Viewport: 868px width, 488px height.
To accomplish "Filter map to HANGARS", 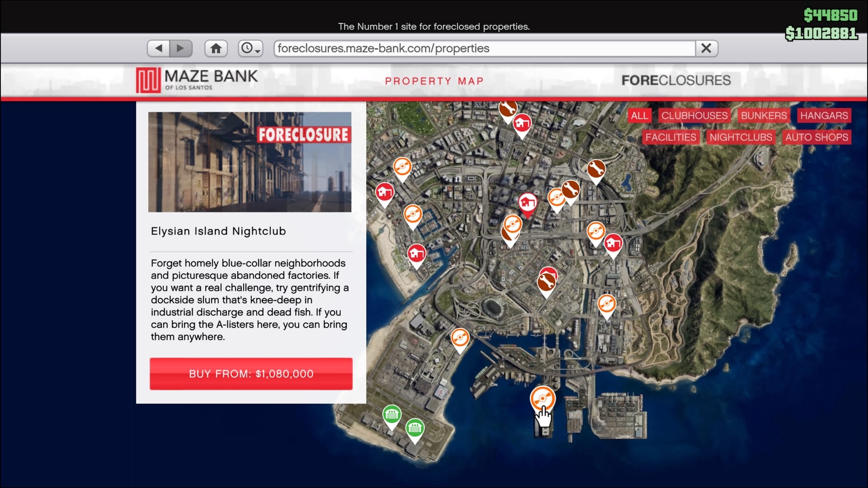I will click(x=824, y=116).
